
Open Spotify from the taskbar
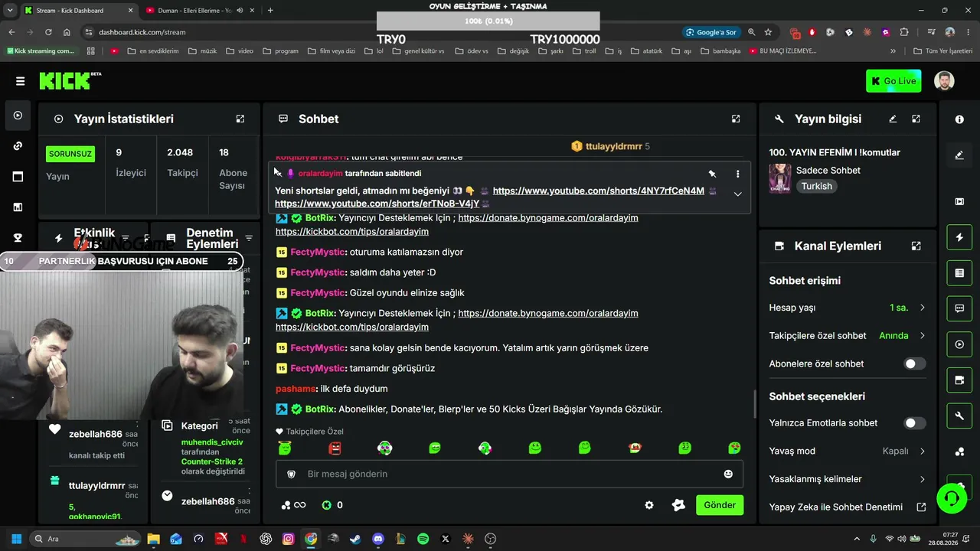423,539
